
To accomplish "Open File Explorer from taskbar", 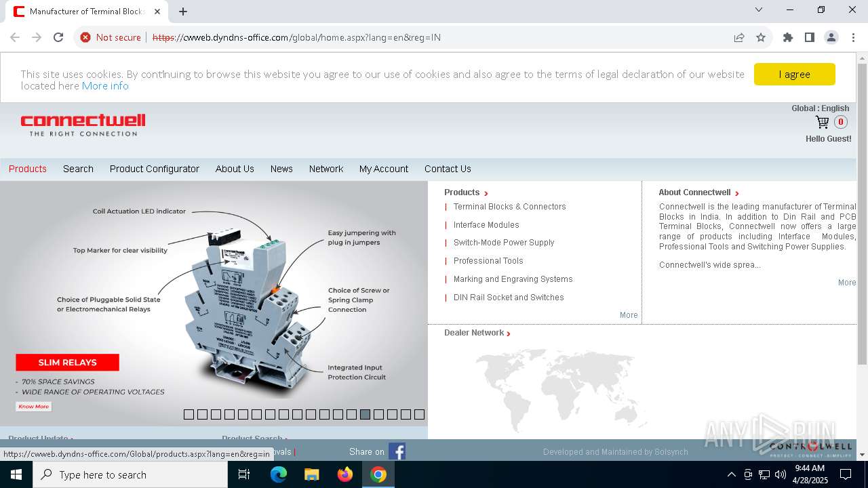I will (x=311, y=474).
